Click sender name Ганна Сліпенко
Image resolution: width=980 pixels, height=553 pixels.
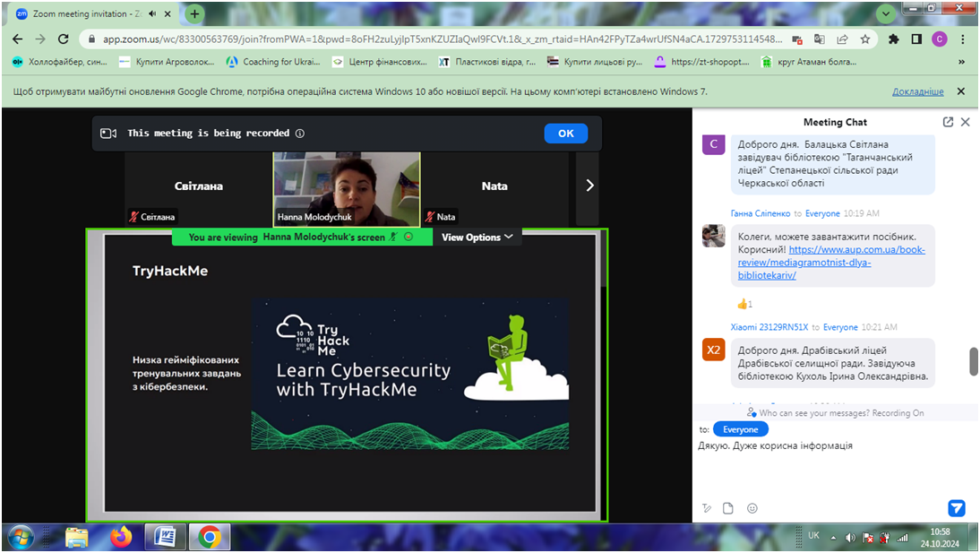click(x=760, y=213)
